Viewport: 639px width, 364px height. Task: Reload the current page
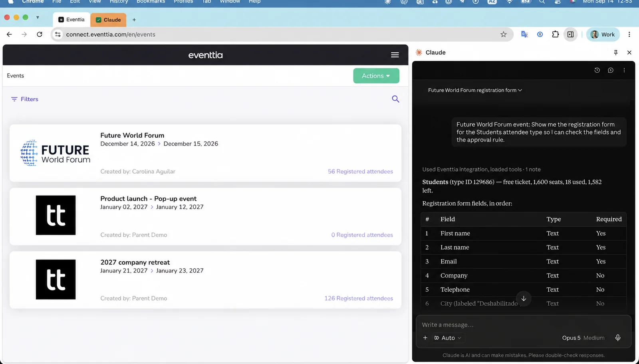40,34
